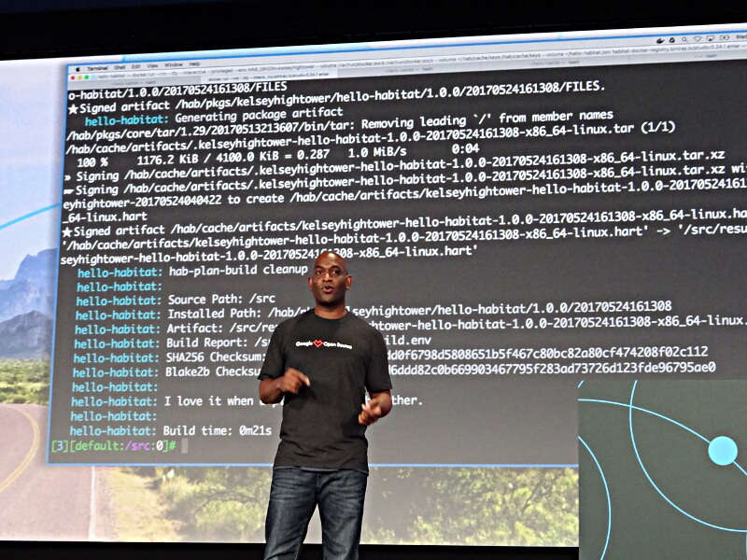Click the 'SHA256 Checksum' label
The width and height of the screenshot is (747, 560).
[214, 357]
